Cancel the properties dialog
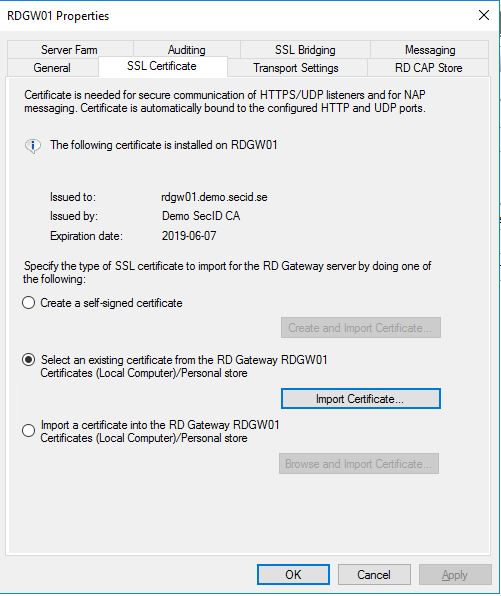This screenshot has height=596, width=501. pos(374,574)
